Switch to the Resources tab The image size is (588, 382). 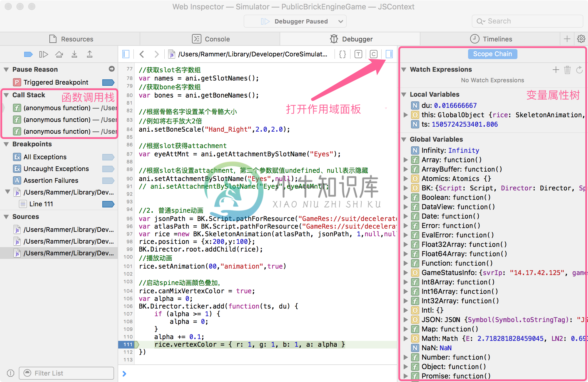(70, 39)
